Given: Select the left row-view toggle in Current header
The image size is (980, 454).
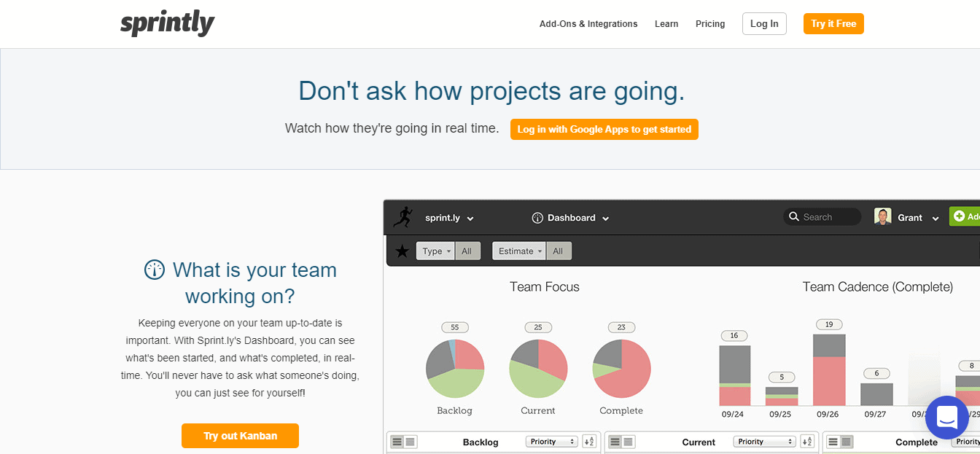Looking at the screenshot, I should (x=615, y=442).
